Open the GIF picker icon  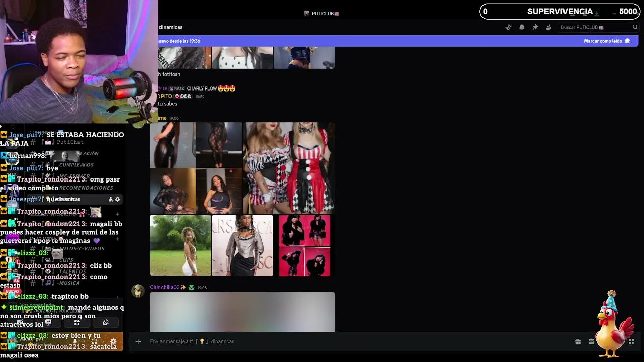coord(591,342)
